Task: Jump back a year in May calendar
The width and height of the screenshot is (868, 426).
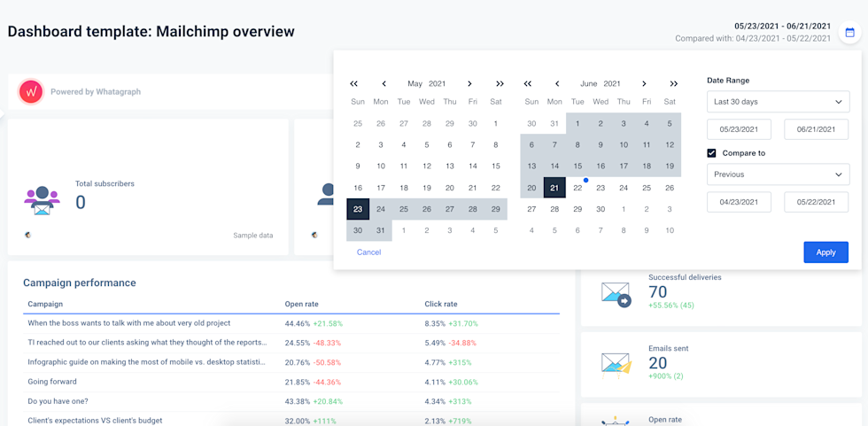Action: pyautogui.click(x=354, y=83)
